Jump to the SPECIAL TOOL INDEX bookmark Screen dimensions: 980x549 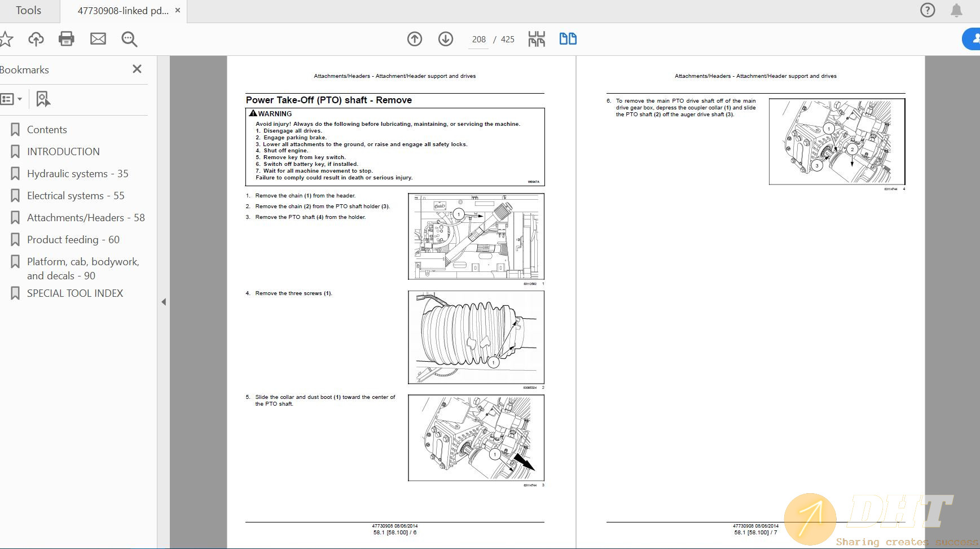(x=74, y=293)
